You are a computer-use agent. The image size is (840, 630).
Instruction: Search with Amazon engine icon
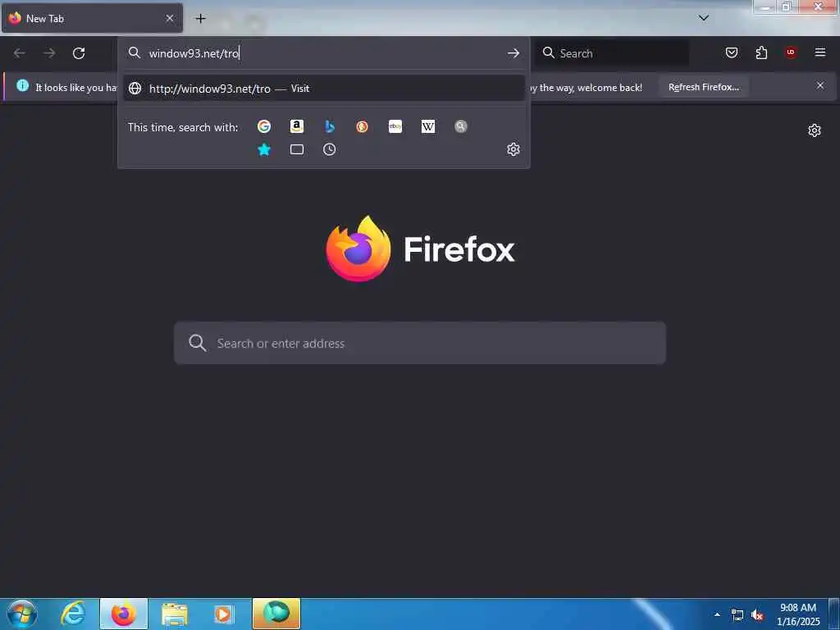click(x=297, y=126)
